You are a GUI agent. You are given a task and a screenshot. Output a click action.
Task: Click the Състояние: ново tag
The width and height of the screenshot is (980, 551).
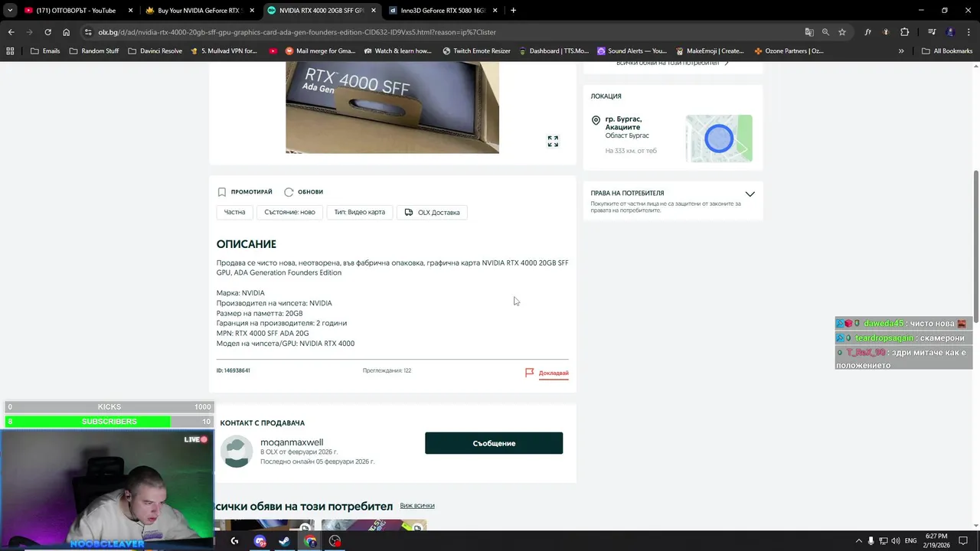289,212
